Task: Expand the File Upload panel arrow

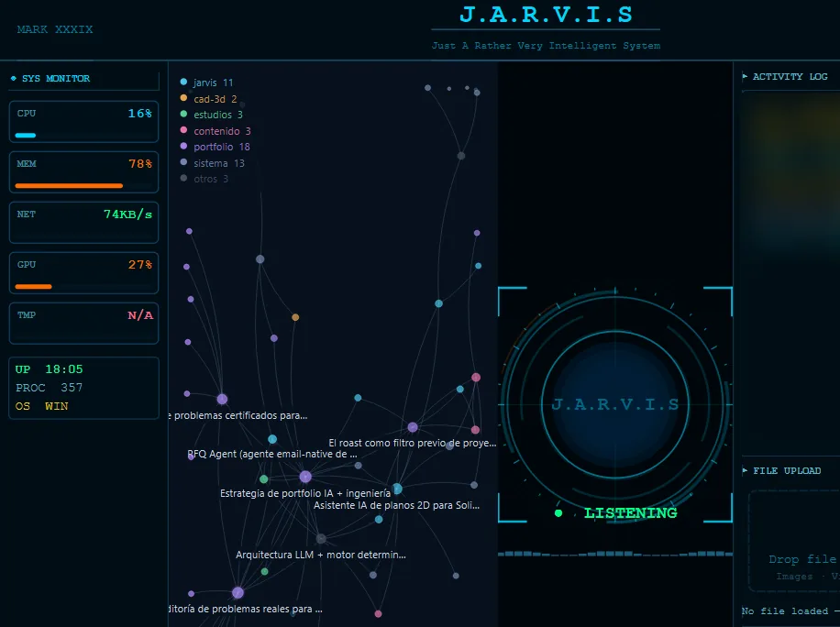Action: click(x=745, y=470)
